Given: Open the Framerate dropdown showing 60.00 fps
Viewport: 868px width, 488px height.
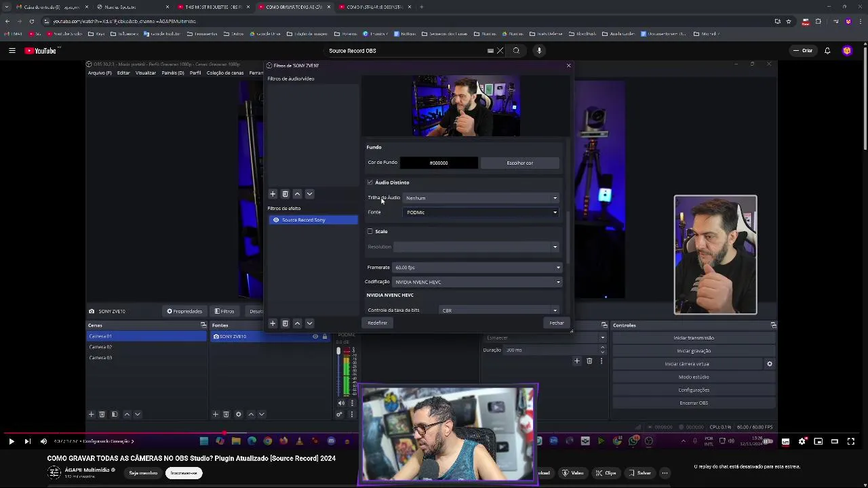Looking at the screenshot, I should (477, 267).
